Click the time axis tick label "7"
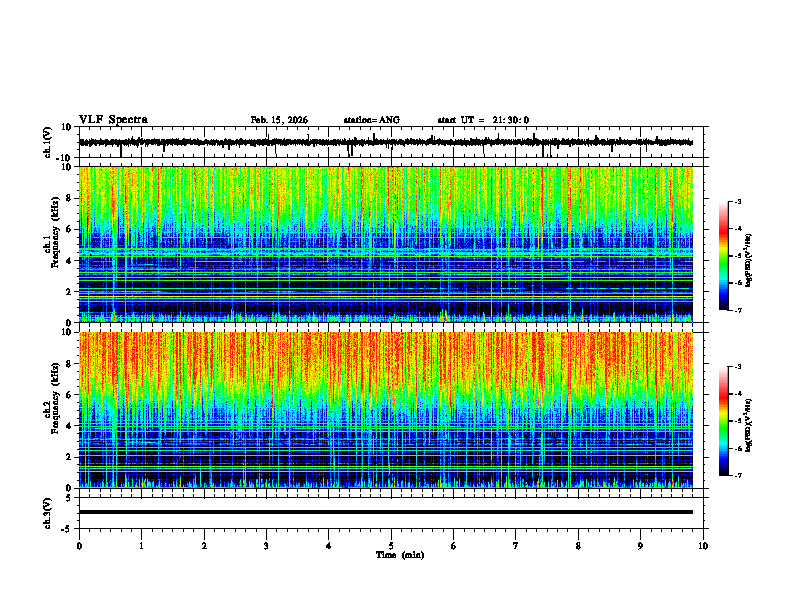The width and height of the screenshot is (792, 612). click(x=516, y=546)
